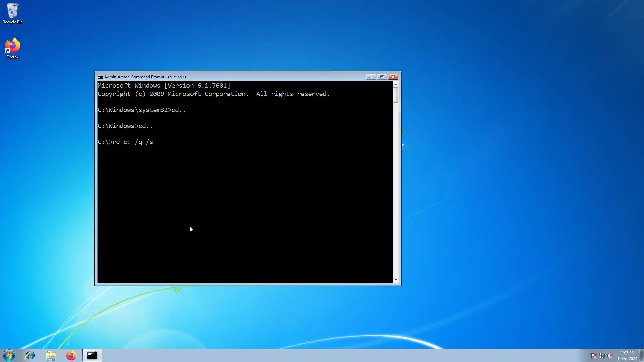This screenshot has width=644, height=362.
Task: Click the console scrollbar down arrow
Action: 396,280
